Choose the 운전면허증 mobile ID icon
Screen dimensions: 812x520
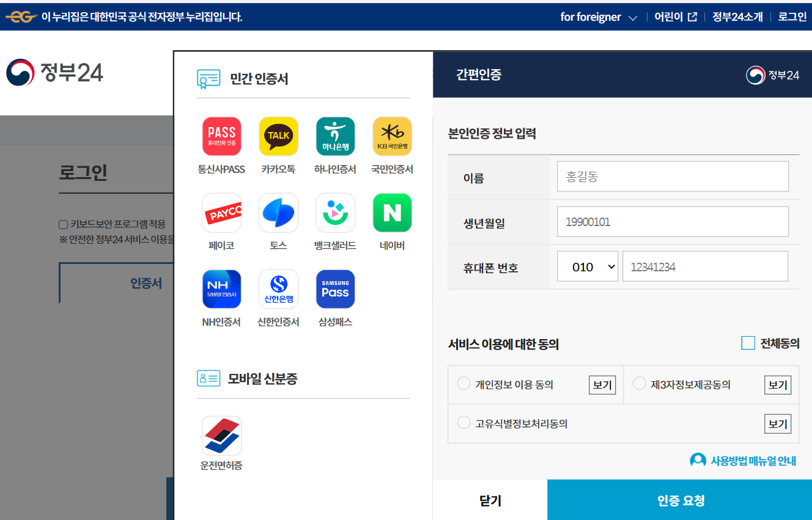pos(221,436)
